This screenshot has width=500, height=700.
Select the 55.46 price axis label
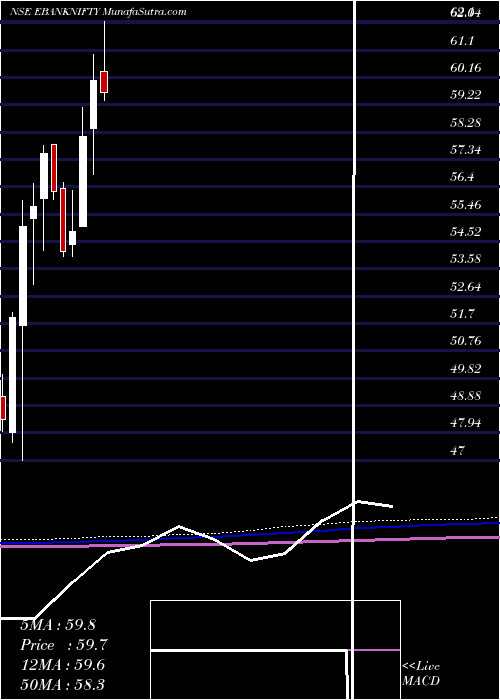point(466,205)
